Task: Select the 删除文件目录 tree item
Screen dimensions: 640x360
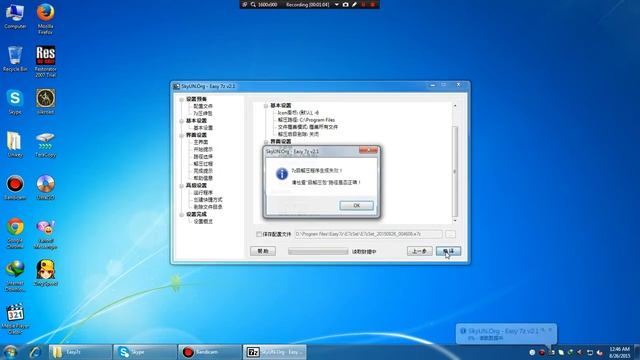Action: (208, 207)
